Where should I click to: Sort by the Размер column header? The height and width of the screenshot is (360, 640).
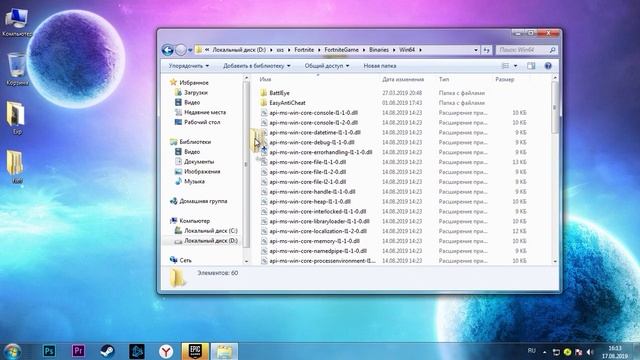tap(504, 79)
